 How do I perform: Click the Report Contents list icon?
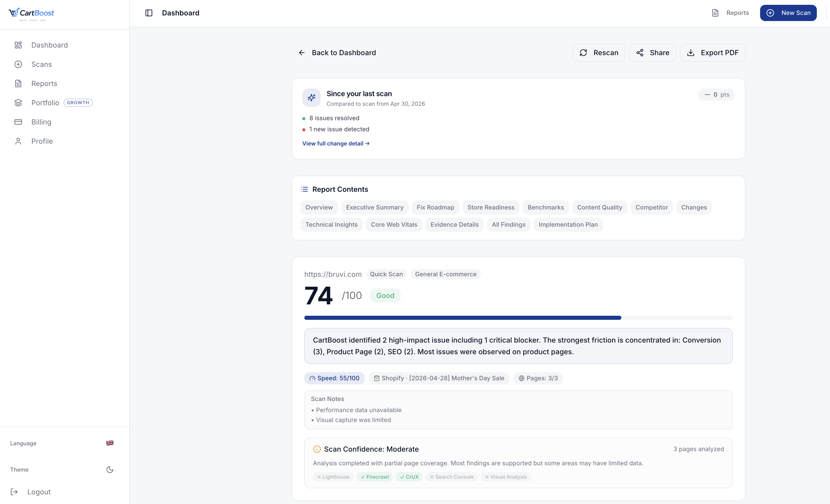[x=304, y=189]
